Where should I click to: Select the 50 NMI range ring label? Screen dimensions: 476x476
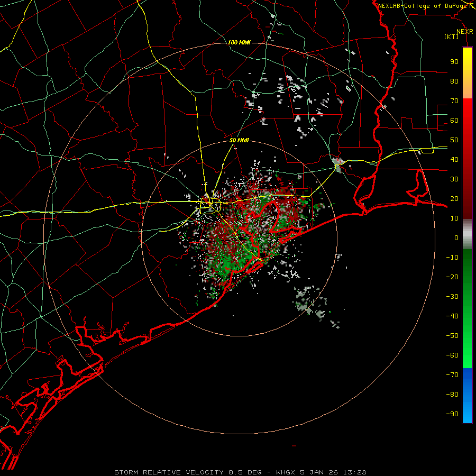pos(239,140)
